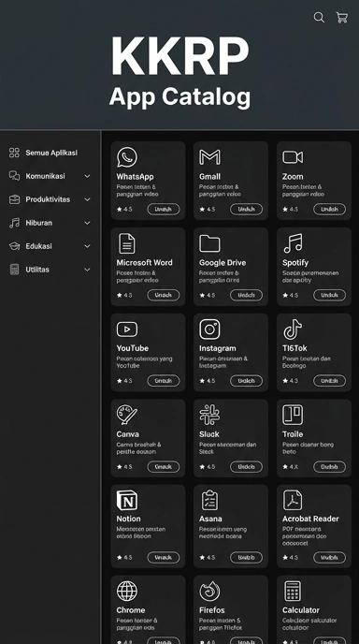Click the download button on Microsoft Word card
This screenshot has width=359, height=644.
click(x=164, y=295)
